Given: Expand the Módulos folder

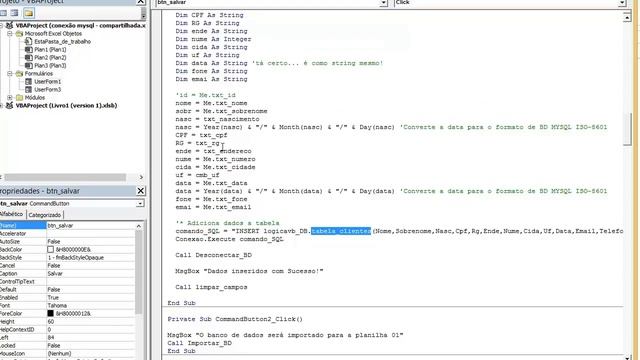Looking at the screenshot, I should click(10, 98).
